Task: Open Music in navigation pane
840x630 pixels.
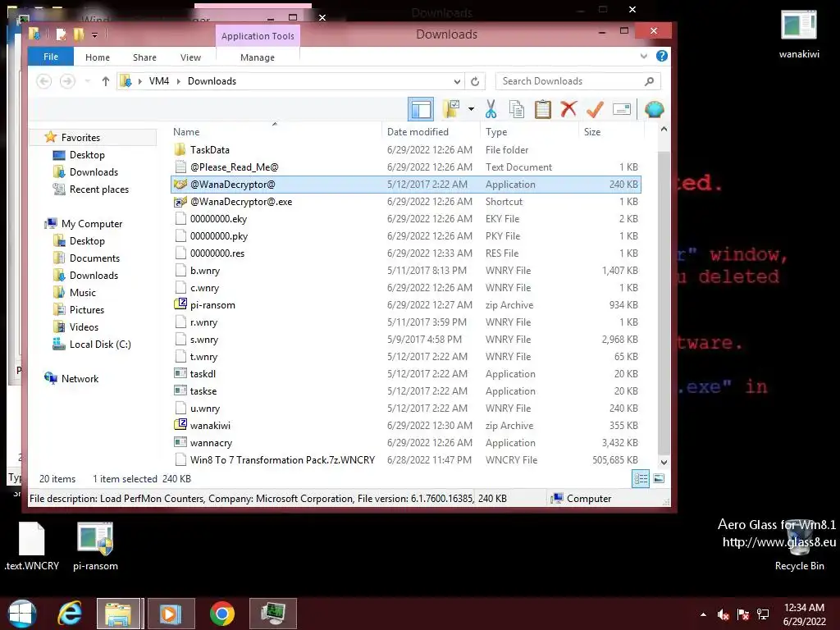Action: pos(83,293)
